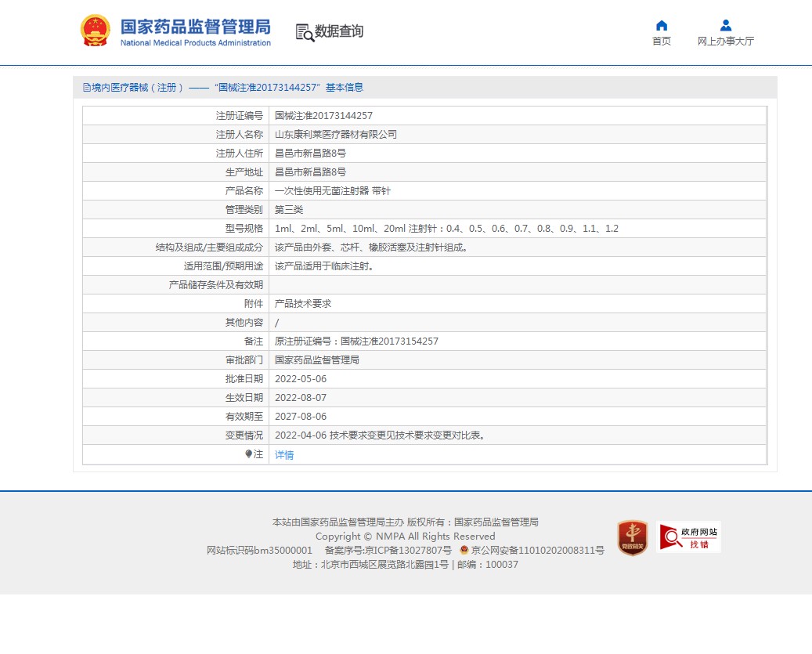Click 该产品适用于临床注射 text
This screenshot has width=812, height=654.
325,266
